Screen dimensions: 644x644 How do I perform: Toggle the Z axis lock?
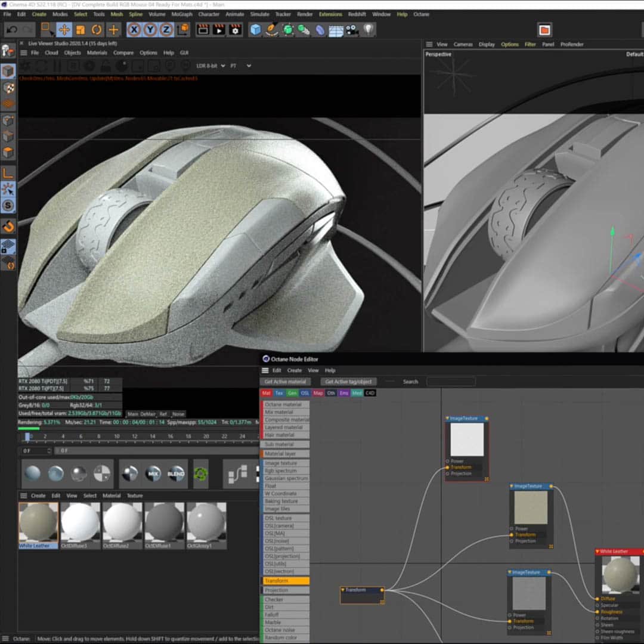pyautogui.click(x=166, y=29)
